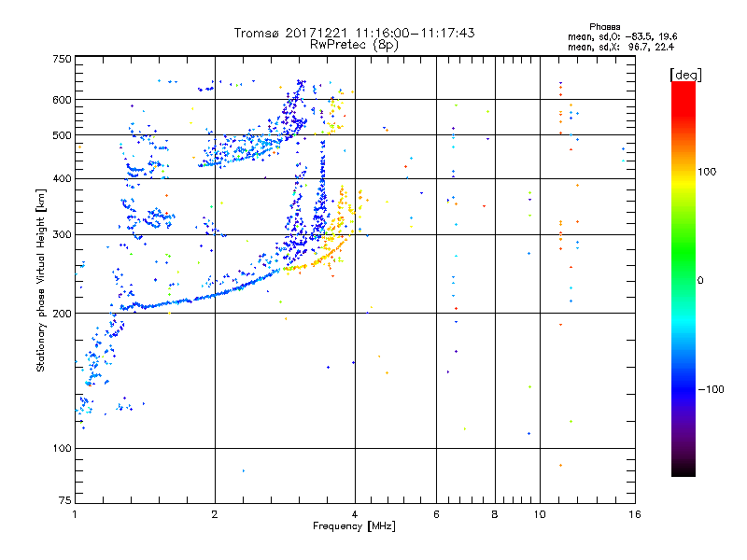The width and height of the screenshot is (747, 560).
Task: Click the y-axis tick label '75'
Action: [x=65, y=500]
